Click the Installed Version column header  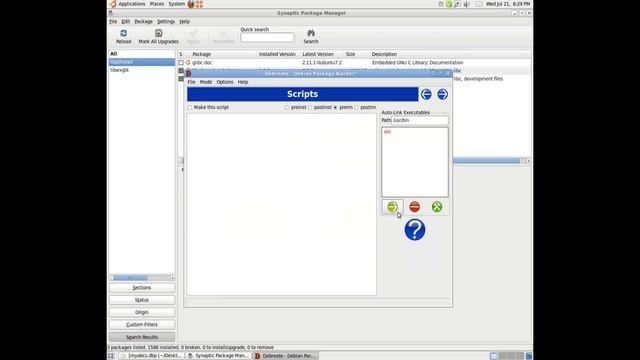click(278, 54)
